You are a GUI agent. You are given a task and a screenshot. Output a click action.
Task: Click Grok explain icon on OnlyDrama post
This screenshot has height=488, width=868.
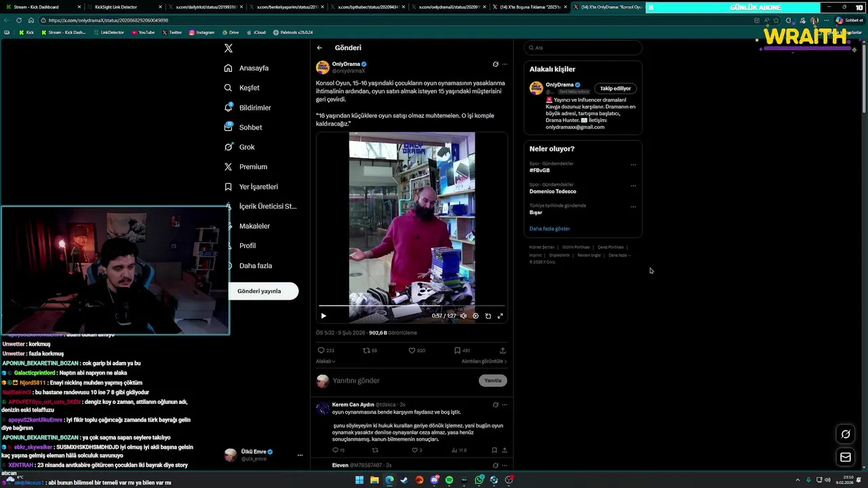coord(495,64)
